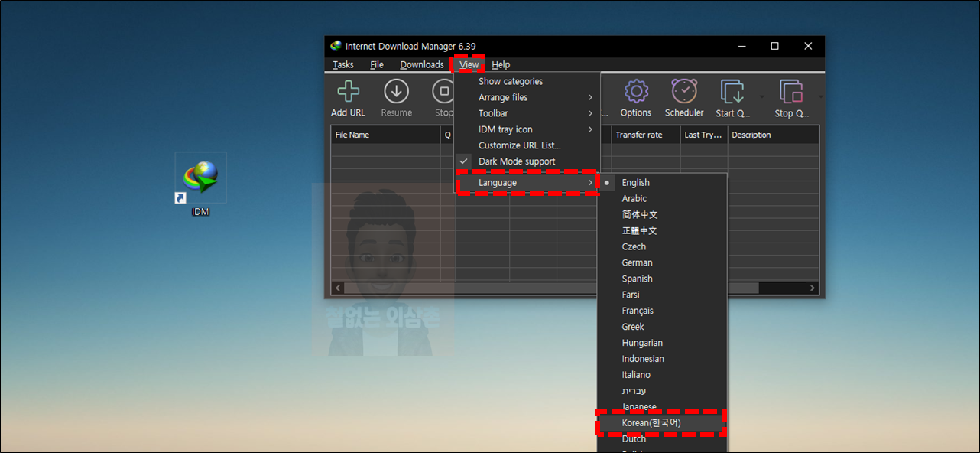
Task: Select Korean(한국어) language option
Action: click(662, 423)
